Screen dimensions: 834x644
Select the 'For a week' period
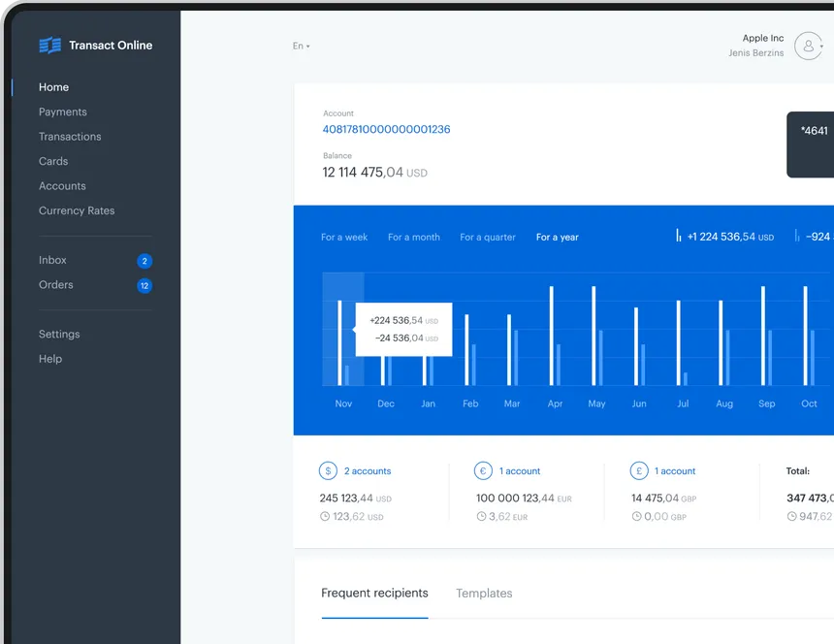tap(343, 237)
